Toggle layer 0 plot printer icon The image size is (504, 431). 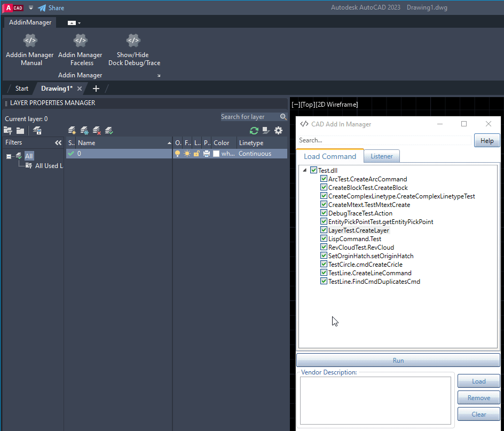pyautogui.click(x=207, y=154)
